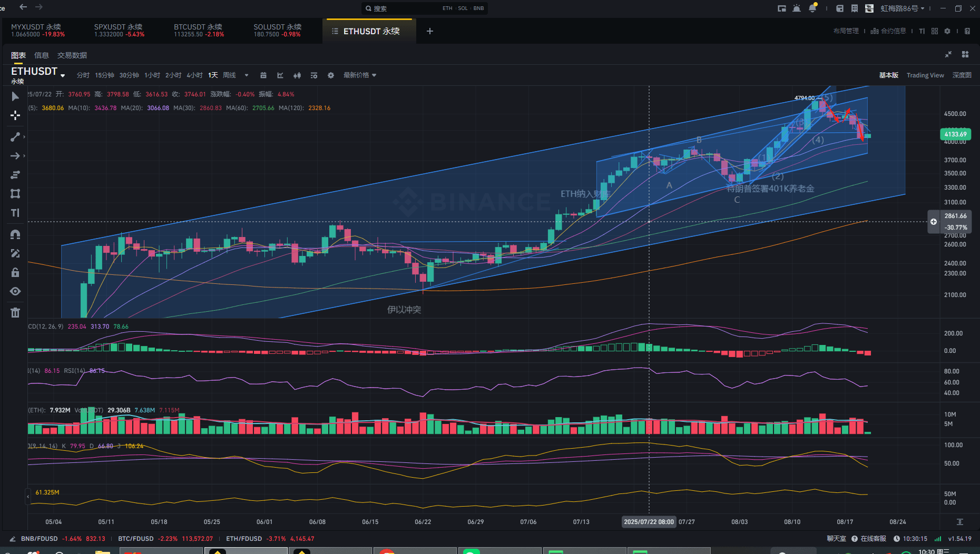Toggle drawings visibility with eye icon
This screenshot has width=980, height=554.
[x=15, y=291]
